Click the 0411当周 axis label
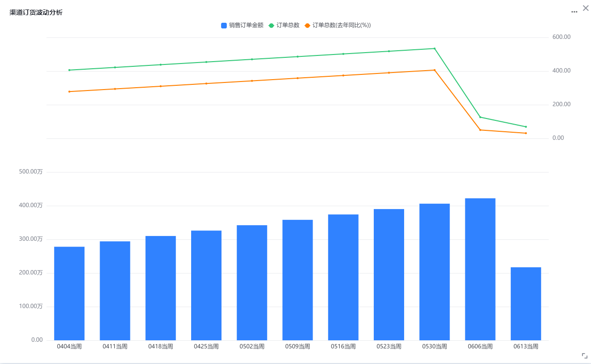Screen dimensions: 591x364 (115, 346)
